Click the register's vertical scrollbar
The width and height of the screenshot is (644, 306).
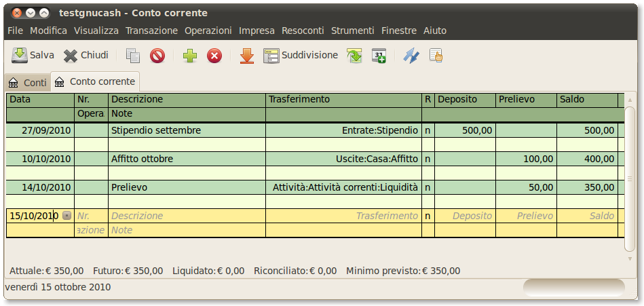click(630, 176)
